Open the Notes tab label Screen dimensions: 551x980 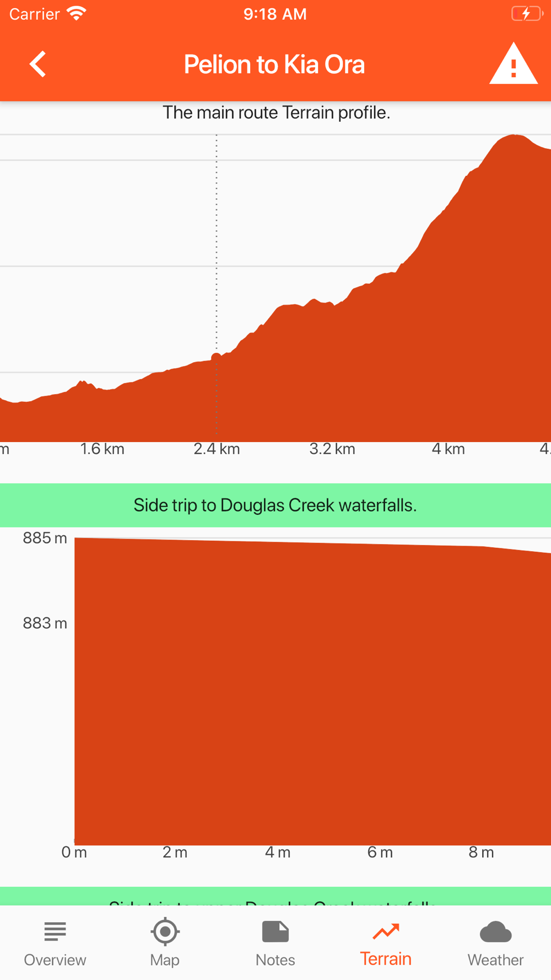pos(275,960)
